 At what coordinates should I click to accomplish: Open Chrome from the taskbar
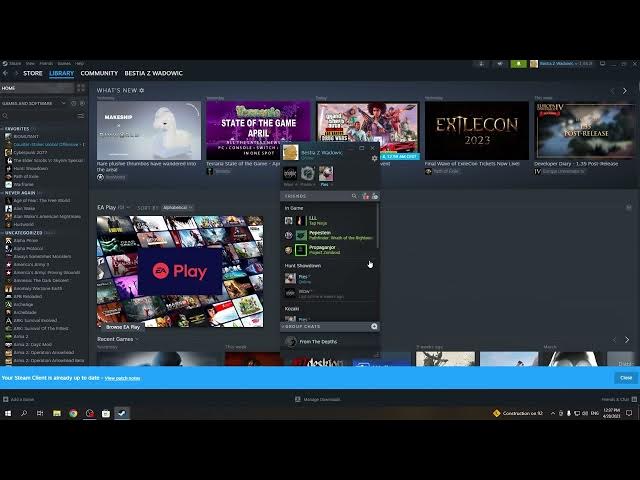73,413
